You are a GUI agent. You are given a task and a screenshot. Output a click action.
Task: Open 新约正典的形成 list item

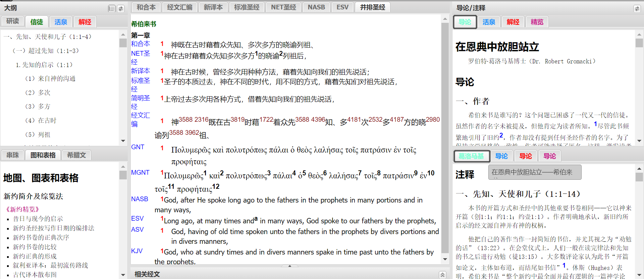click(35, 256)
